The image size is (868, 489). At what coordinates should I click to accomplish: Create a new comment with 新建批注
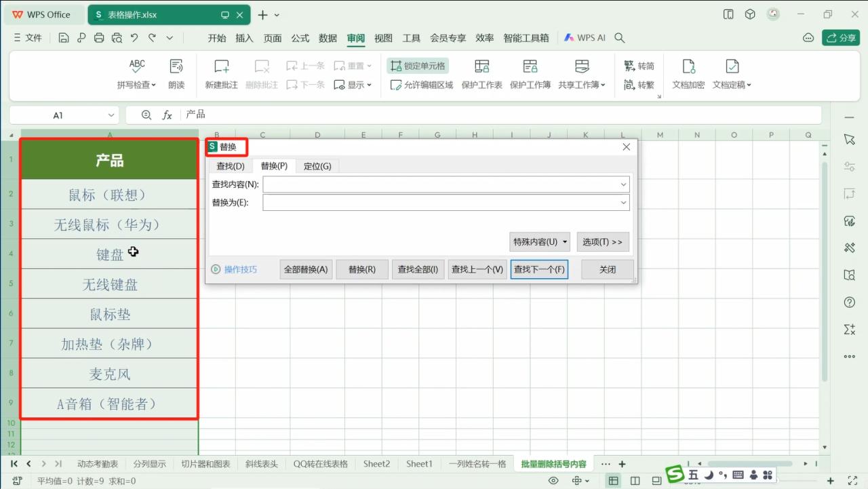[222, 75]
